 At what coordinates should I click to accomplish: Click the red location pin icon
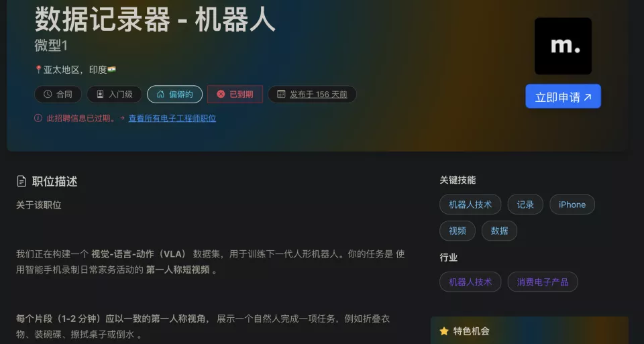click(x=39, y=70)
